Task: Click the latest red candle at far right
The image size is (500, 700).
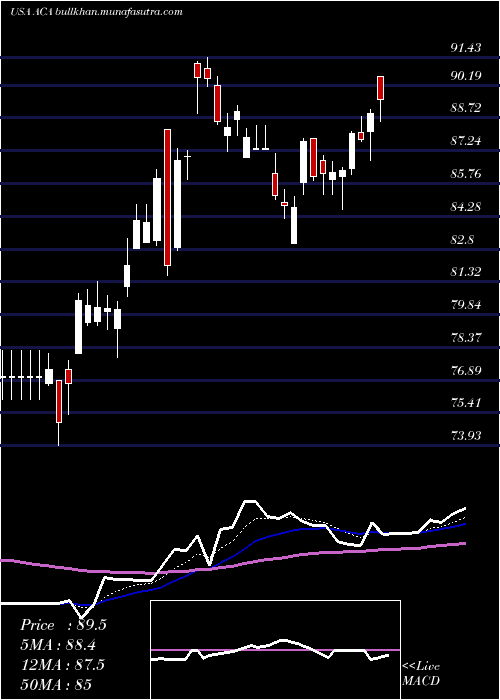Action: 380,88
